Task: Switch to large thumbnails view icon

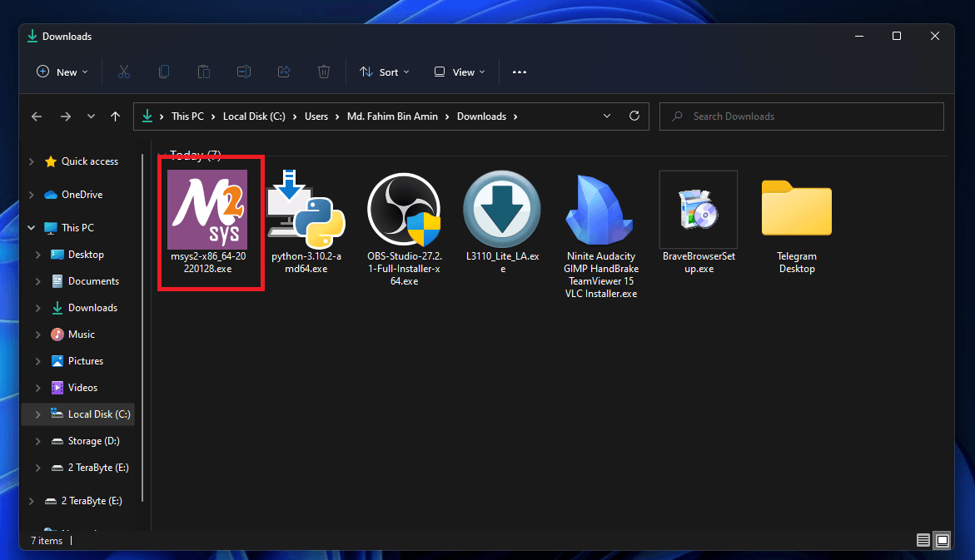Action: (943, 541)
